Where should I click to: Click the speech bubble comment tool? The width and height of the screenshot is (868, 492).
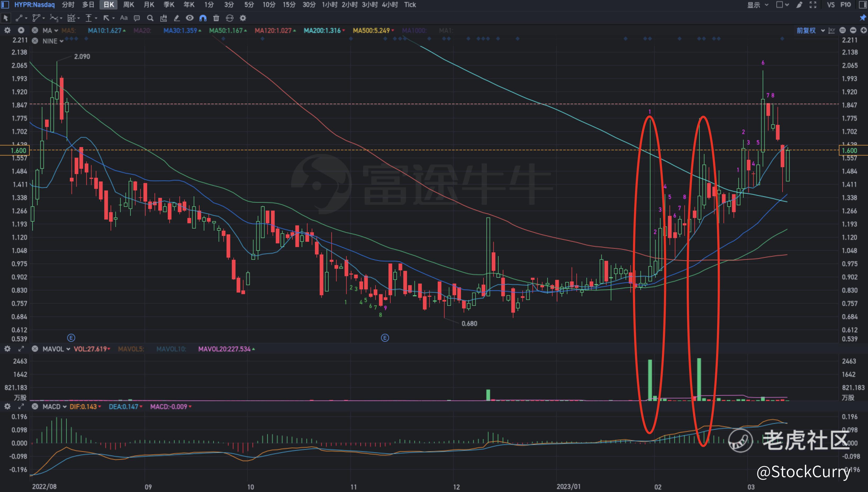(137, 18)
